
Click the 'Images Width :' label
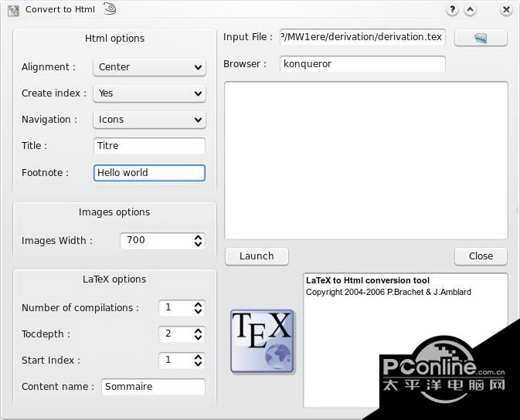pyautogui.click(x=57, y=241)
